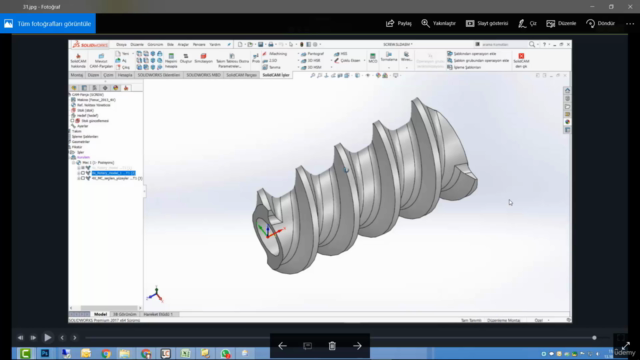
Task: Switch to the SolidCAM Parçası tab
Action: point(242,75)
